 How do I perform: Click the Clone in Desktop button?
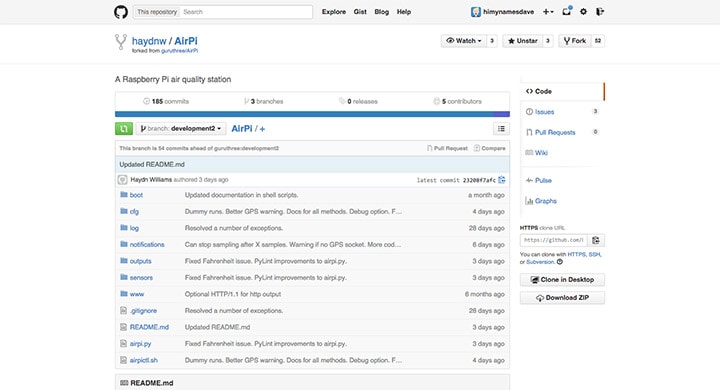pos(562,280)
